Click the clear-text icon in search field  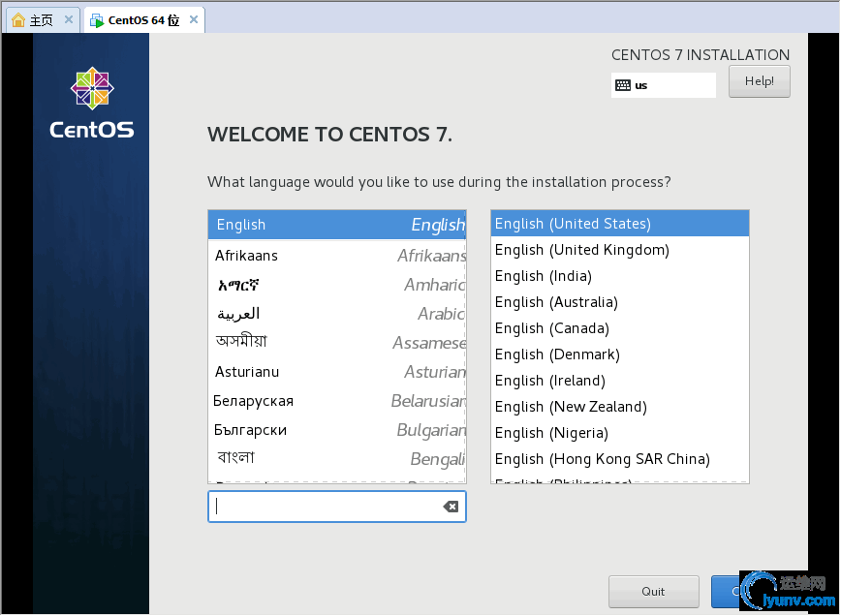point(451,507)
